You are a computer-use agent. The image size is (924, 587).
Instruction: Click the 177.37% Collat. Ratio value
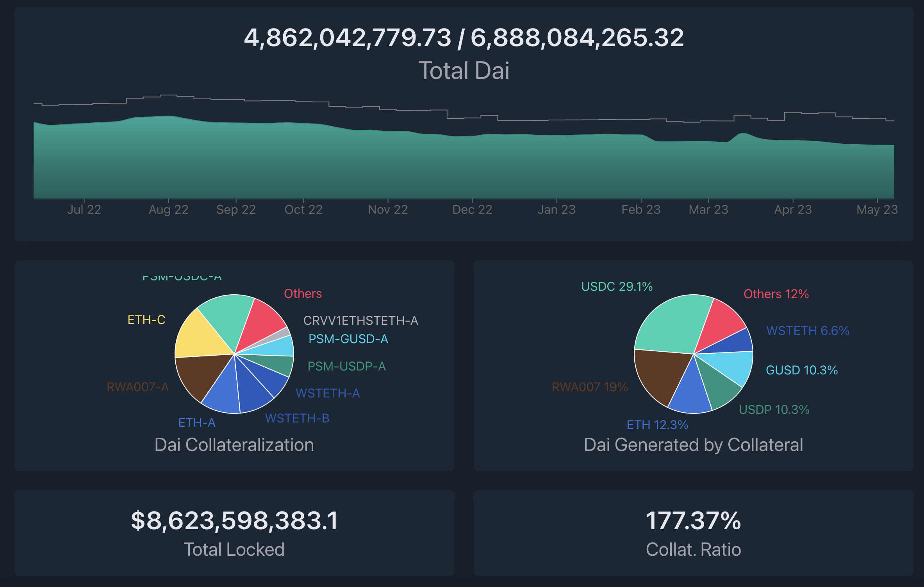click(x=693, y=521)
